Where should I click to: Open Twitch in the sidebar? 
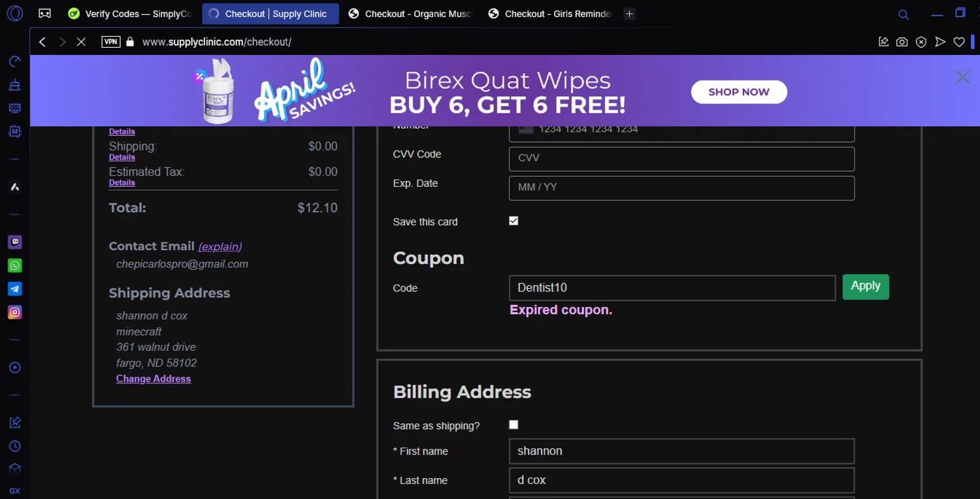coord(15,242)
